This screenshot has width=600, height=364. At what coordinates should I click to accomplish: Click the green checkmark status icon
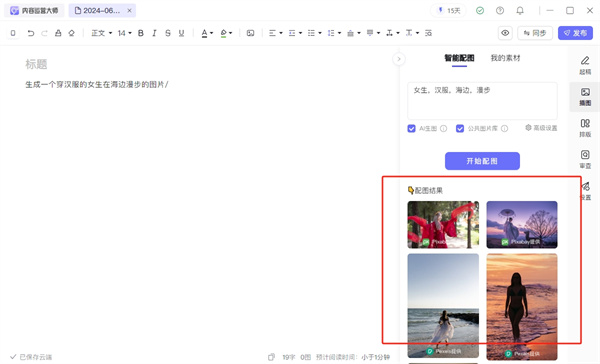pyautogui.click(x=480, y=11)
